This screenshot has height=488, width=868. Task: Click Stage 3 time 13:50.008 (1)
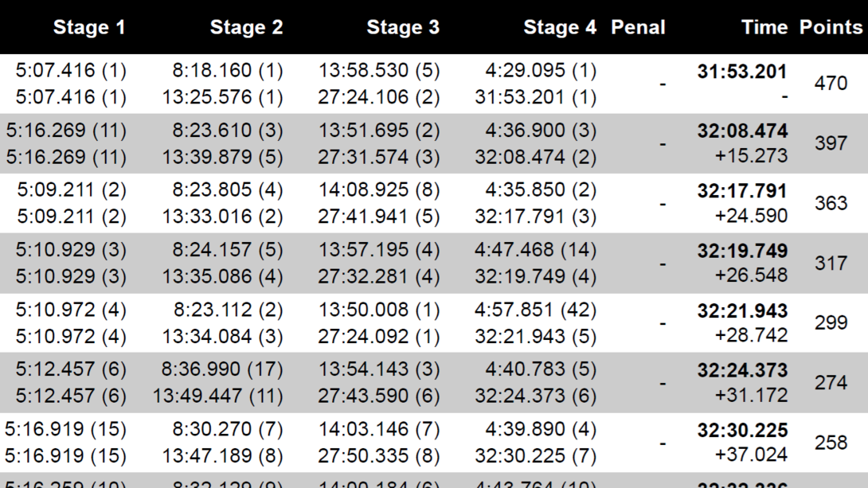click(x=378, y=310)
